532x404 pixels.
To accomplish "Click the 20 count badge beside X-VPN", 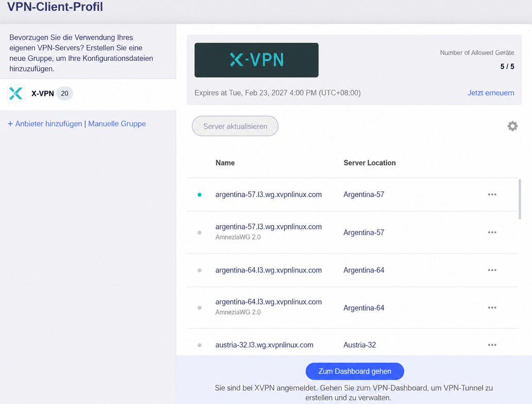I will [64, 93].
